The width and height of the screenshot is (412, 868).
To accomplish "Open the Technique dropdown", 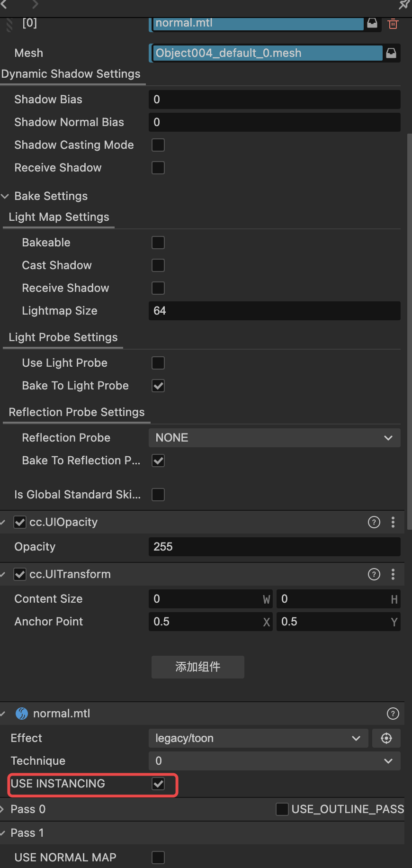I will click(x=274, y=761).
